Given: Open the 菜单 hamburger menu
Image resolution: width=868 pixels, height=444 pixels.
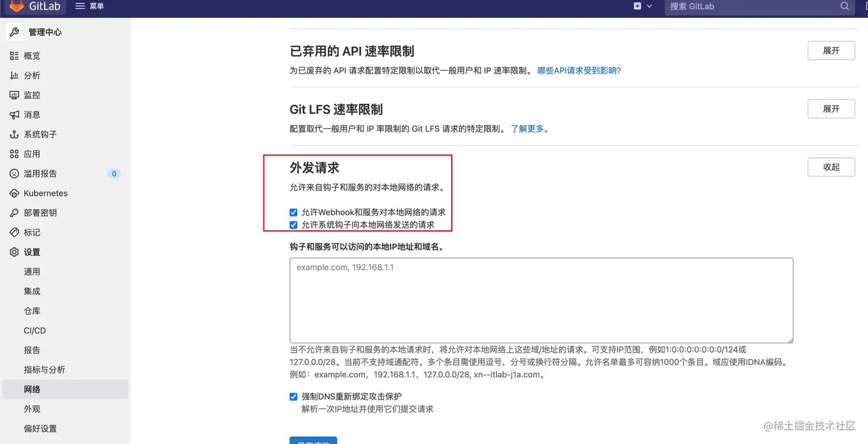Looking at the screenshot, I should point(90,6).
